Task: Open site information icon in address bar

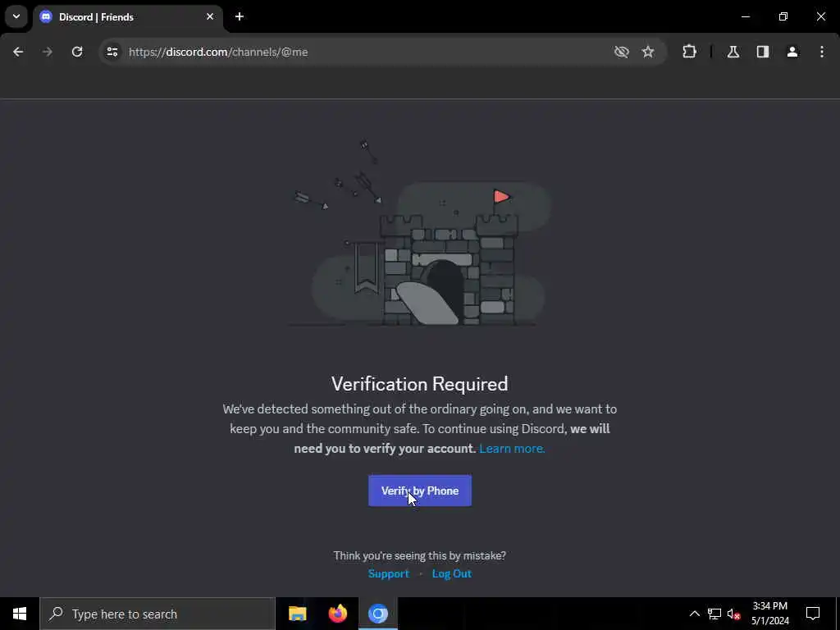Action: pyautogui.click(x=112, y=52)
